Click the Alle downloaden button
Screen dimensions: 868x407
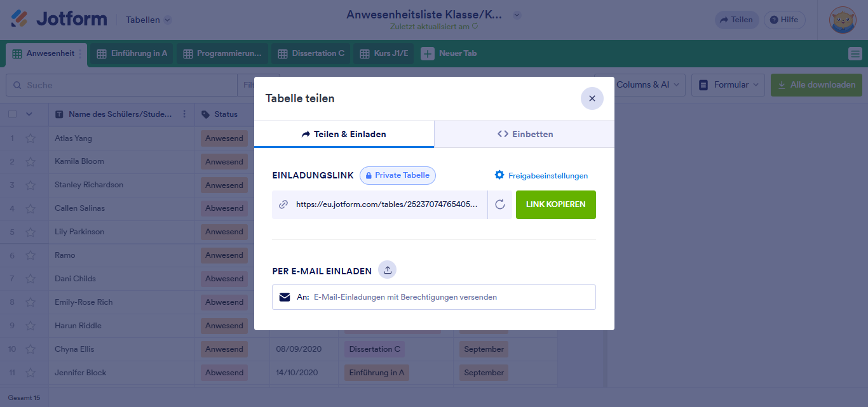coord(816,84)
